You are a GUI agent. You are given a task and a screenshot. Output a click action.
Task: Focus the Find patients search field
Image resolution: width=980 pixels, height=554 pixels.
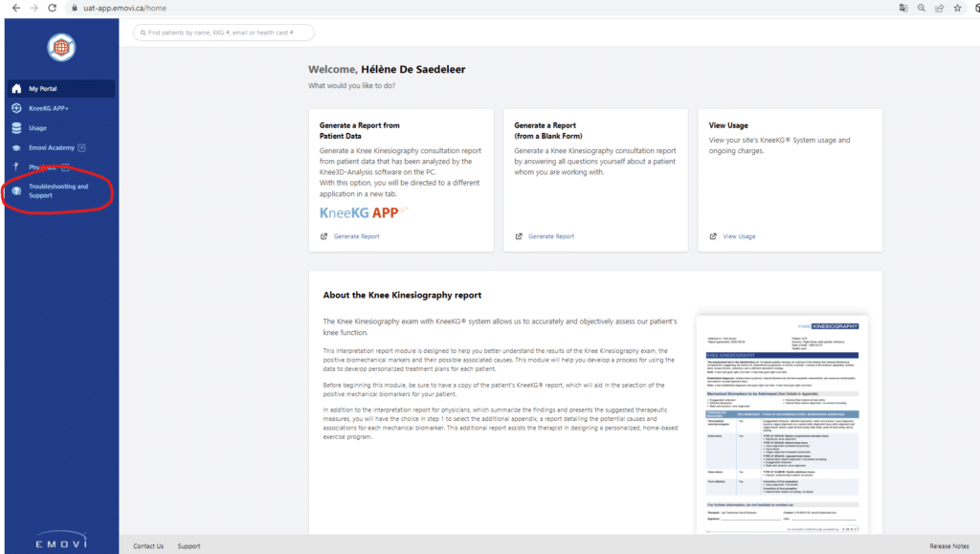point(224,33)
